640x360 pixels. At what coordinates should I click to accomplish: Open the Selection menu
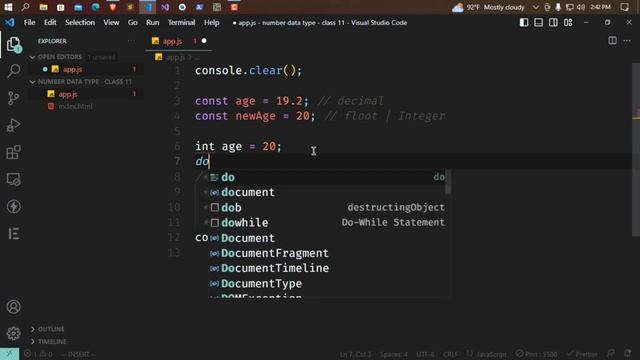[x=80, y=22]
